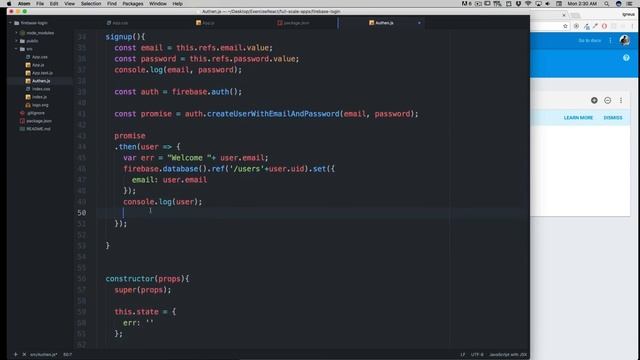Click the plus icon in Atom status bar

pyautogui.click(x=16, y=355)
